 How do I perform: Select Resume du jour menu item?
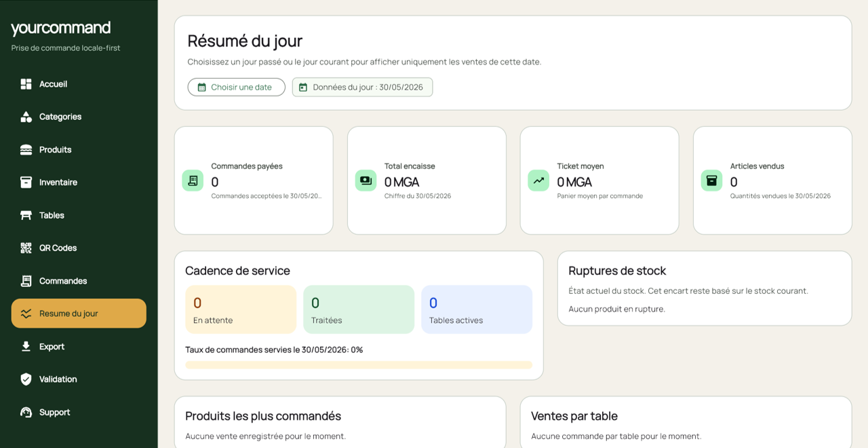pyautogui.click(x=79, y=314)
